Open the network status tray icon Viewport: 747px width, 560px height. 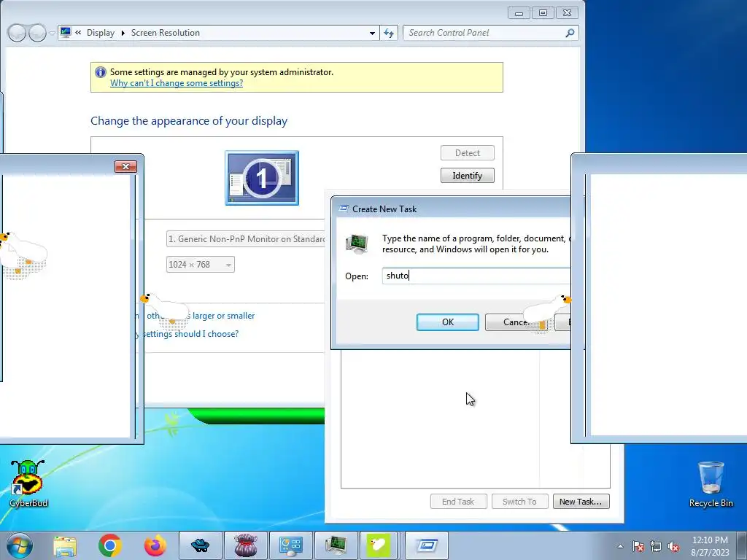click(656, 546)
